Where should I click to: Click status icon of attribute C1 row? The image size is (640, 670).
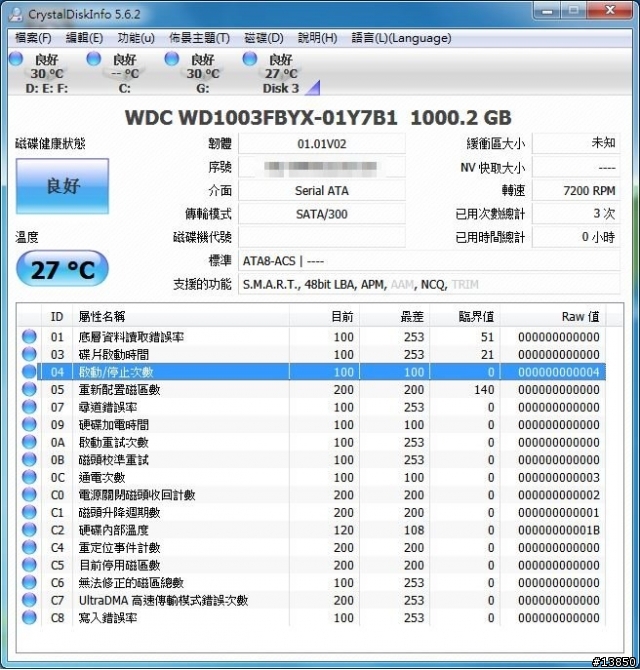tap(29, 512)
